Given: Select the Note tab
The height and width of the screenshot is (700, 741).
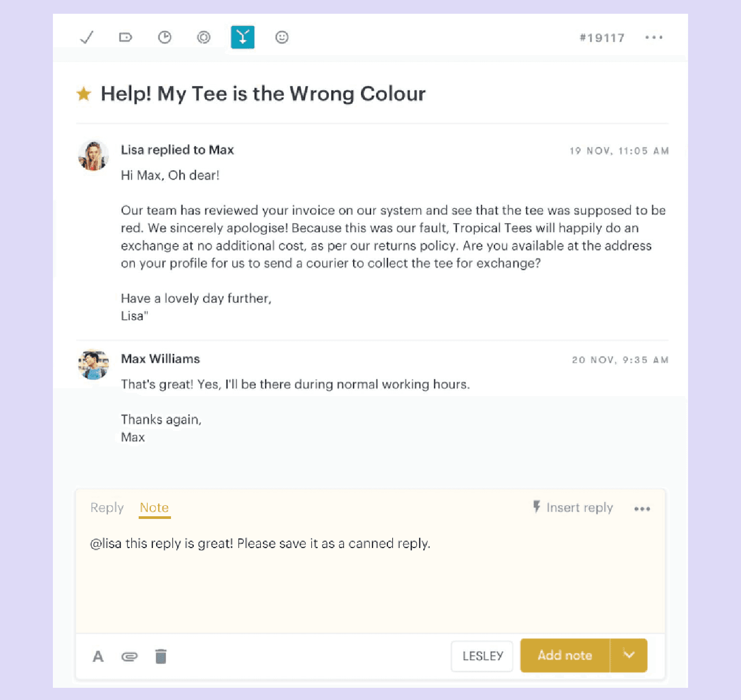Looking at the screenshot, I should [154, 507].
